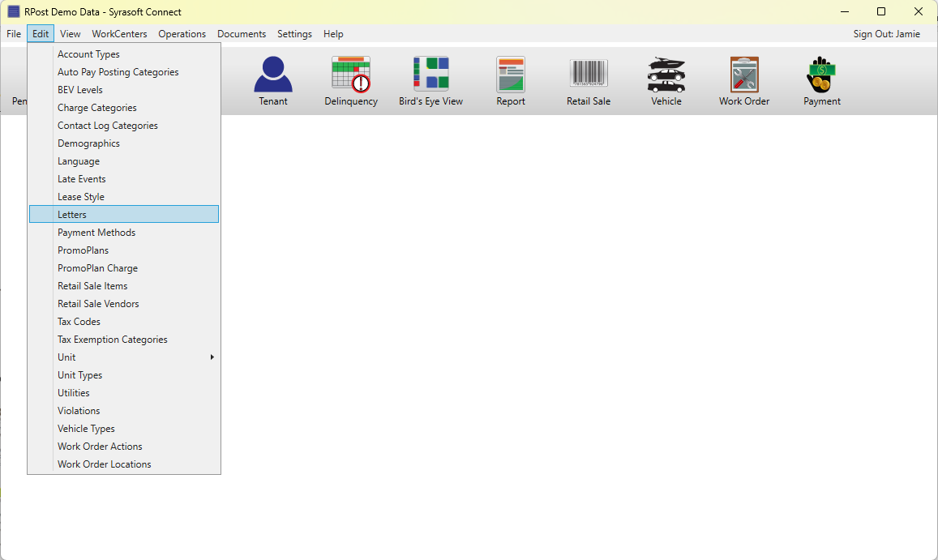Viewport: 938px width, 560px height.
Task: Click the Syrasoft app icon in title bar
Action: pos(13,11)
